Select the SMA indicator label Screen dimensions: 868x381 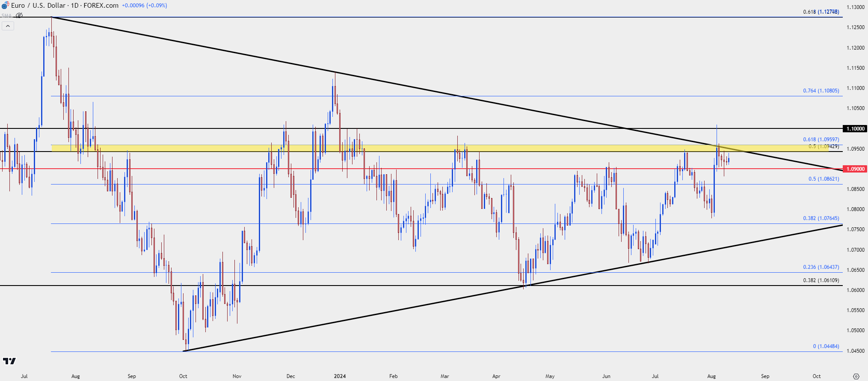(6, 15)
